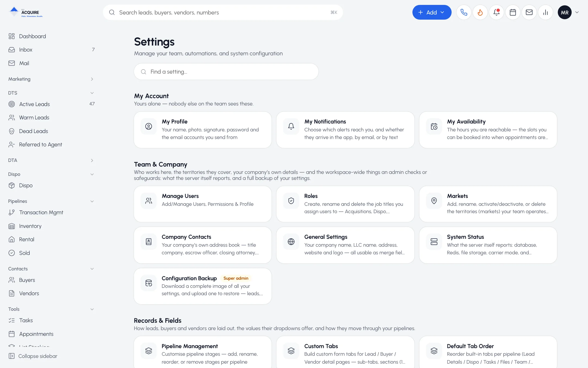The image size is (588, 368).
Task: Open the bar chart reports icon
Action: point(545,12)
